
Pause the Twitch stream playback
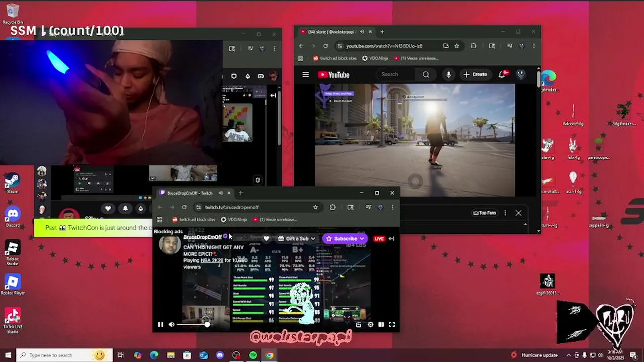160,325
